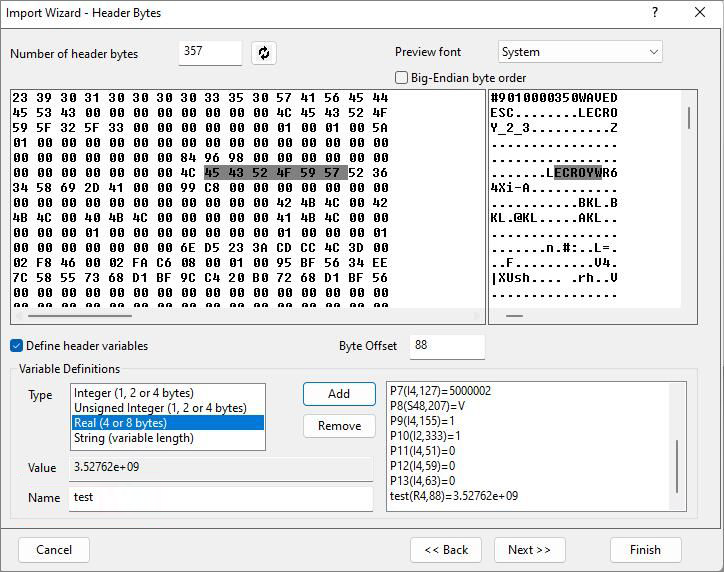Close the Import Wizard dialog
Image resolution: width=724 pixels, height=572 pixels.
point(700,13)
